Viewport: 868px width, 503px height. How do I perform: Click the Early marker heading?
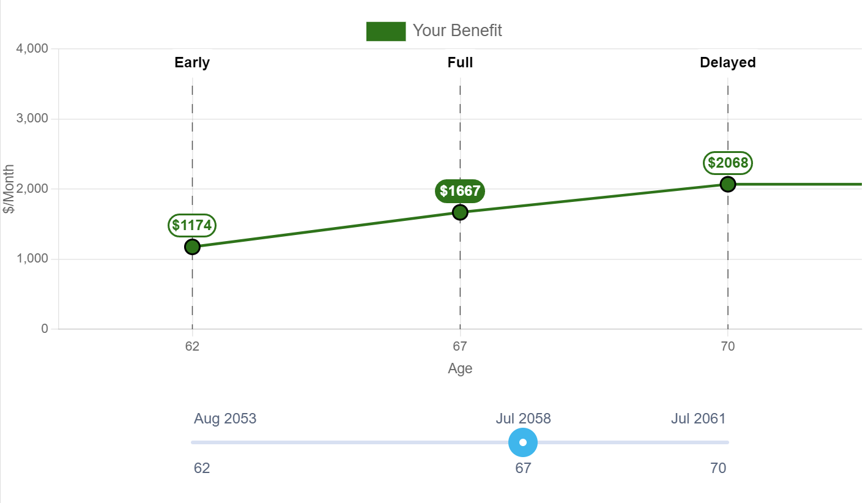tap(192, 62)
